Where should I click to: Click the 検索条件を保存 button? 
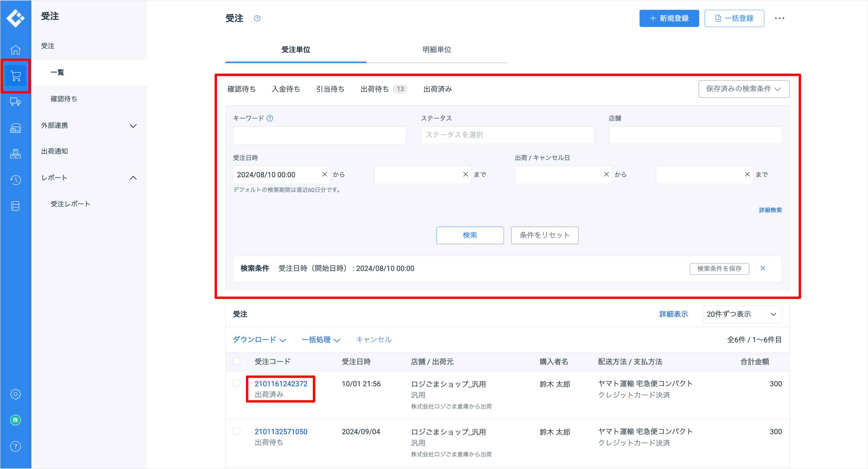coord(719,269)
